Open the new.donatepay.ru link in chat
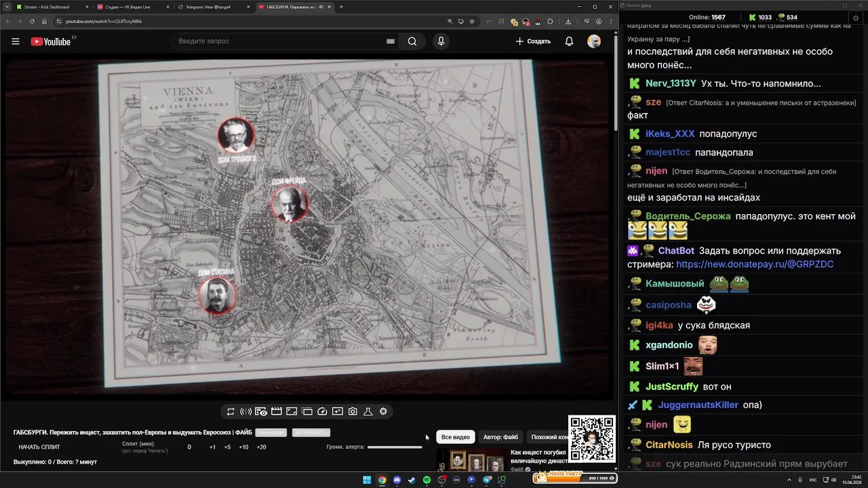This screenshot has height=488, width=868. (x=755, y=264)
